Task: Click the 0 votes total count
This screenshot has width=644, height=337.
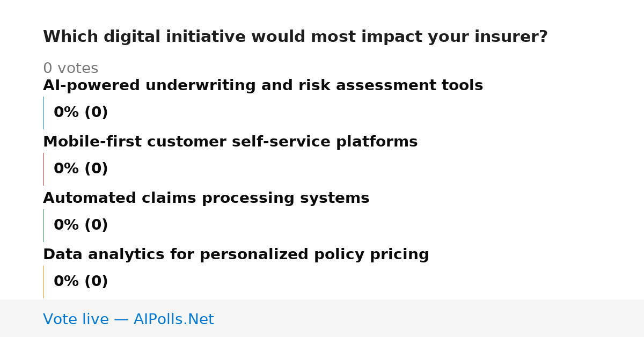Action: click(x=70, y=69)
